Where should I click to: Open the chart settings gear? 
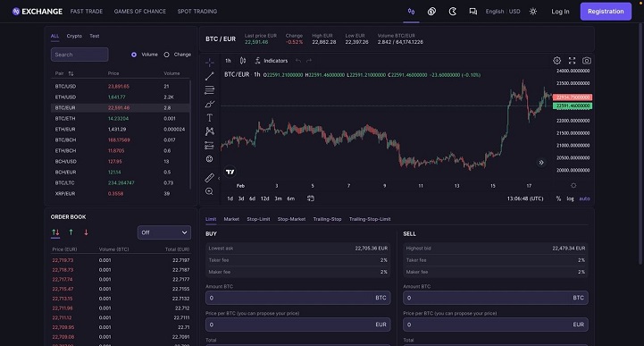click(556, 61)
